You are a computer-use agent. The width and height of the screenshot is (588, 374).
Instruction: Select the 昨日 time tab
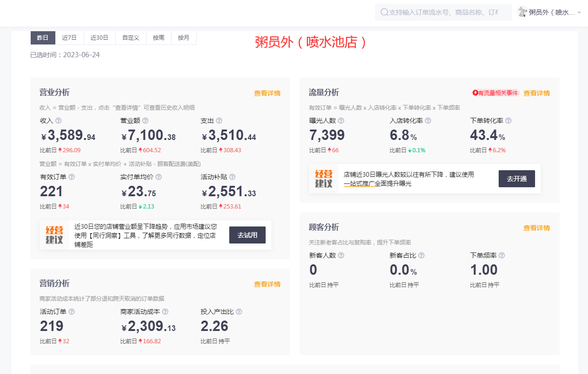click(x=43, y=38)
